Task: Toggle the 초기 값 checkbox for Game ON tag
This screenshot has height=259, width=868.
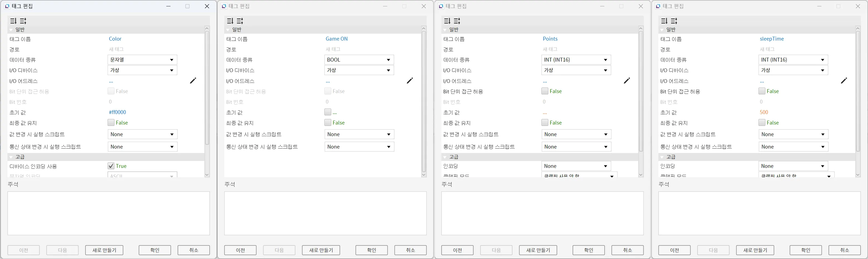Action: (327, 112)
